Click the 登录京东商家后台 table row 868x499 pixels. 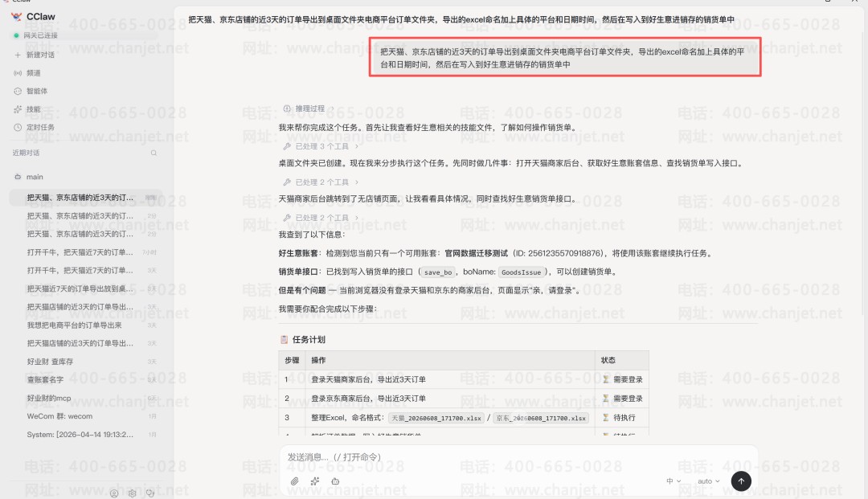click(464, 399)
